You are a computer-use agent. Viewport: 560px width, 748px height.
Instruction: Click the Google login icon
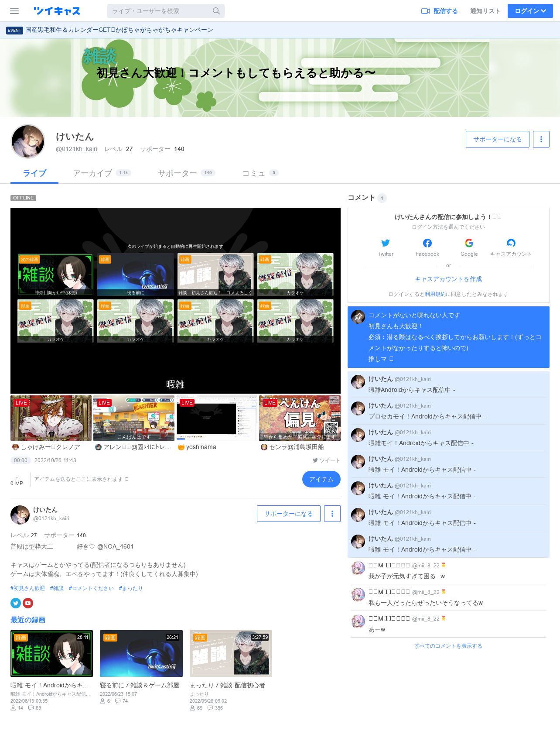point(469,243)
